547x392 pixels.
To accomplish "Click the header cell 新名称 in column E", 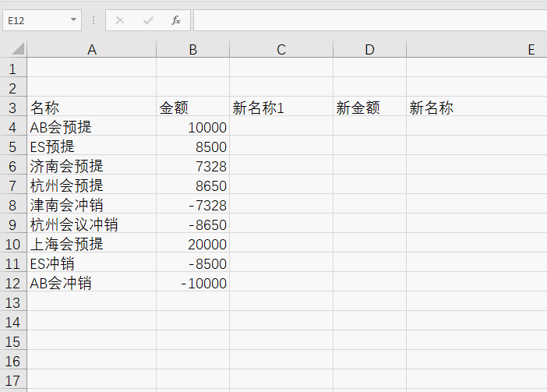I will (477, 108).
